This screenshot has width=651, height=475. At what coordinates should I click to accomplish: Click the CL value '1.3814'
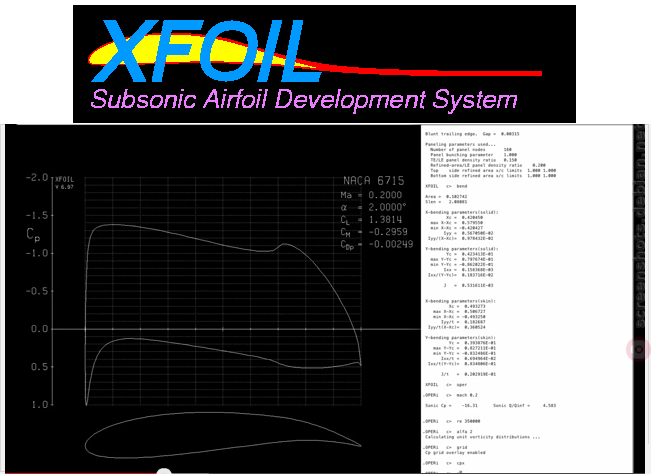tap(385, 220)
